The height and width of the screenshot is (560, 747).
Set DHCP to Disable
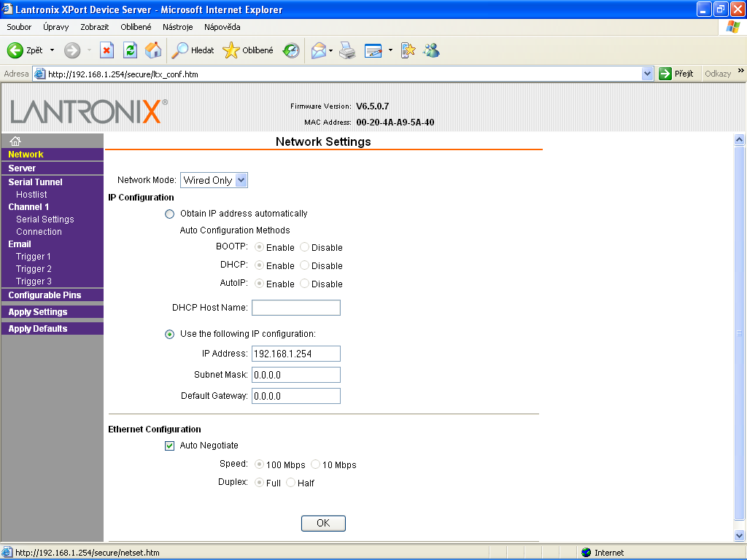pyautogui.click(x=304, y=265)
